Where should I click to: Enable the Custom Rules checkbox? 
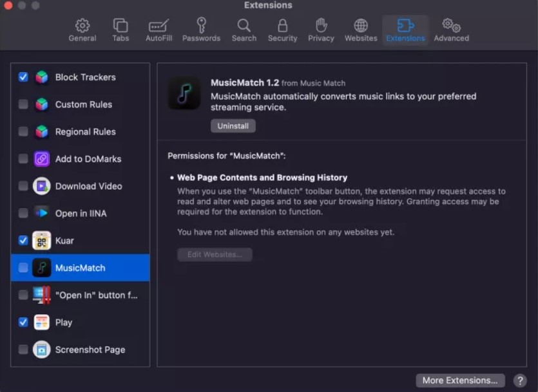tap(23, 104)
